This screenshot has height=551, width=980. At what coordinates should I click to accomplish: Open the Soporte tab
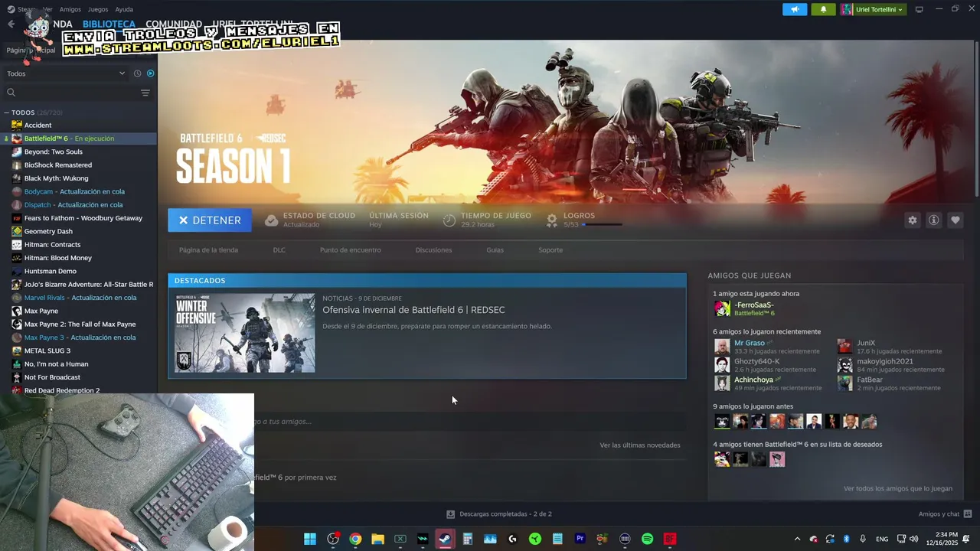tap(550, 250)
